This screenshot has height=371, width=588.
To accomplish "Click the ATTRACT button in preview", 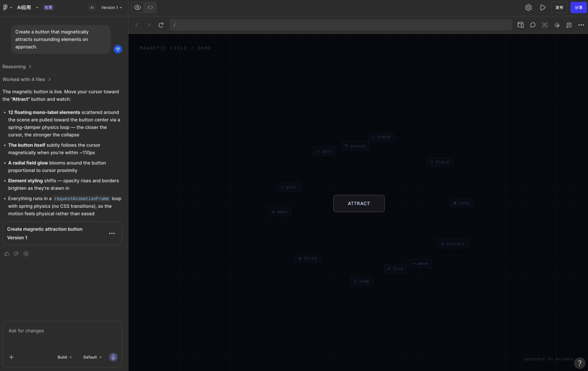I will [x=359, y=203].
